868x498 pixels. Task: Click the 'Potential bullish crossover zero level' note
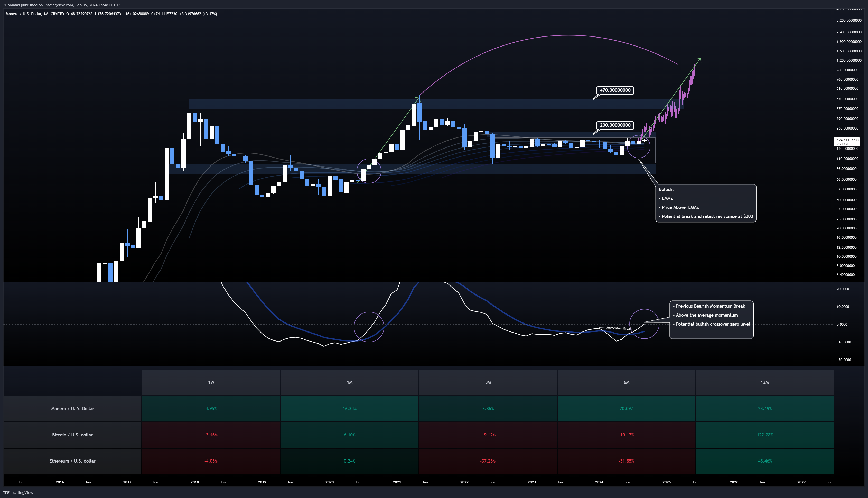[x=711, y=324]
